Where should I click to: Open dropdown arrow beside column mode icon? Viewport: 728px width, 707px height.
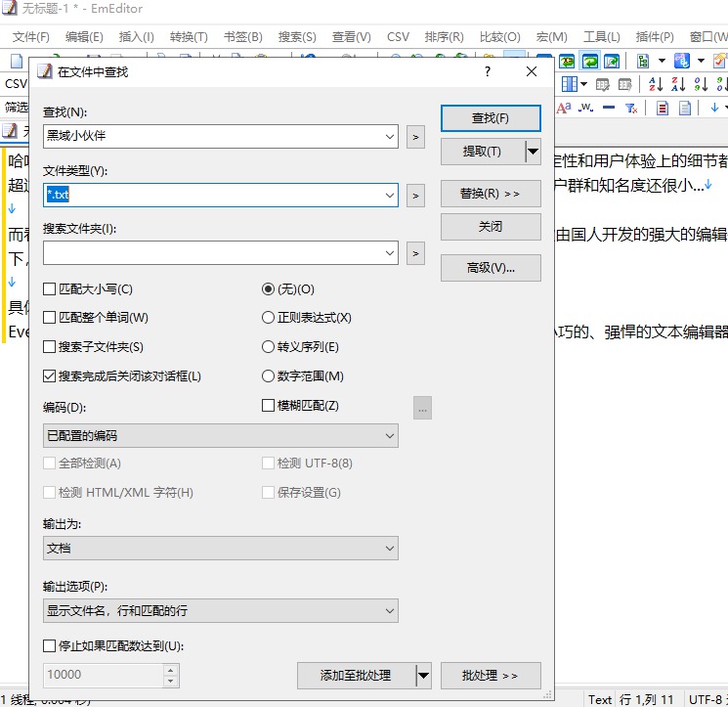click(x=583, y=84)
